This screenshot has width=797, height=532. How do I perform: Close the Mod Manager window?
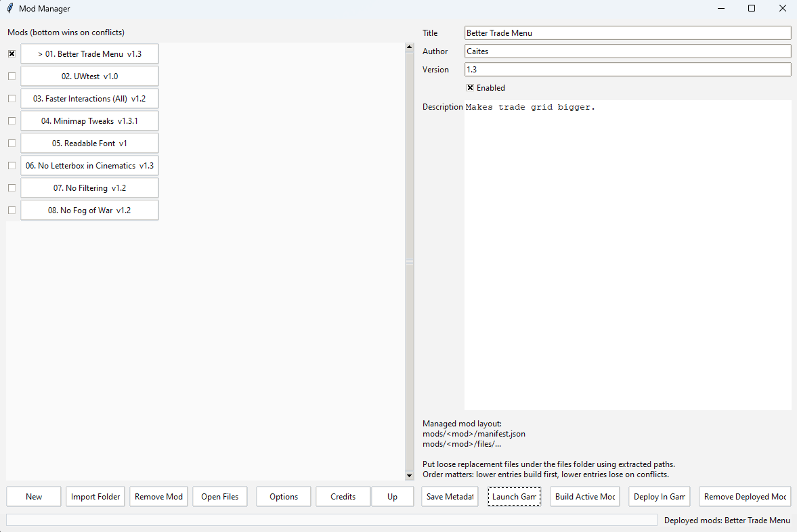(x=783, y=9)
